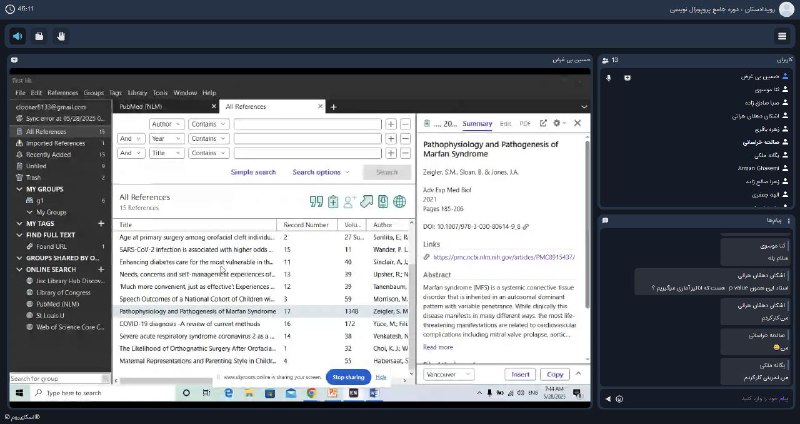Image resolution: width=800 pixels, height=424 pixels.
Task: Open the File menu
Action: pos(20,93)
